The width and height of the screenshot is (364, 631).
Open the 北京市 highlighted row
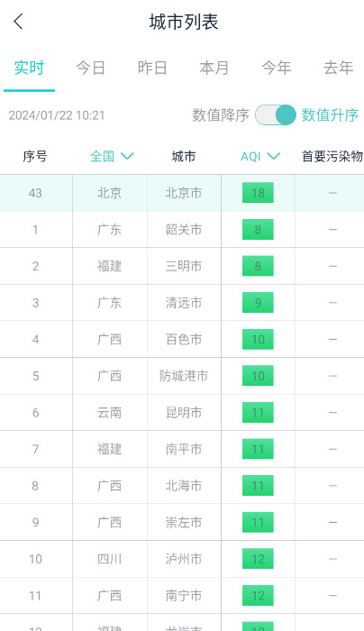click(182, 193)
